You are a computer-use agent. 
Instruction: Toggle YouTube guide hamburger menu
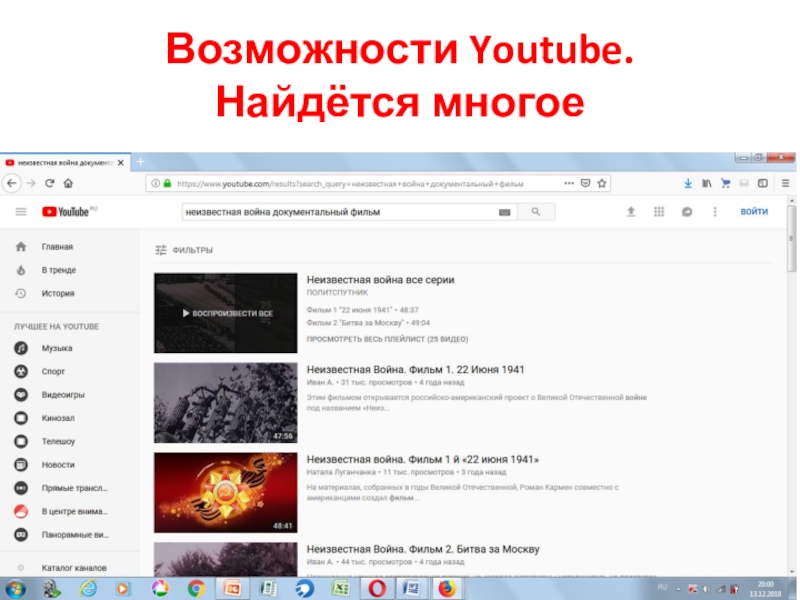coord(21,212)
